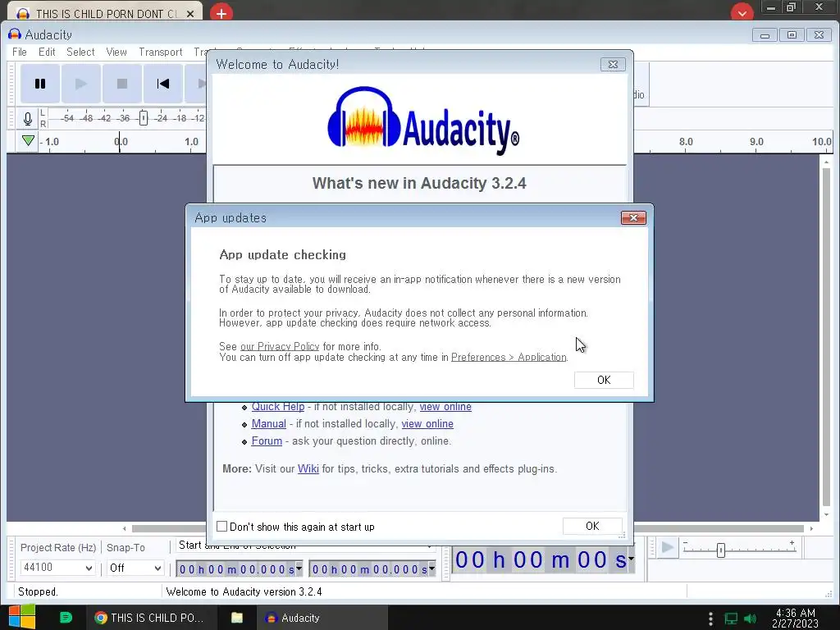Image resolution: width=840 pixels, height=630 pixels.
Task: Click the vertical scrollbar on right of tracks
Action: coord(826,337)
